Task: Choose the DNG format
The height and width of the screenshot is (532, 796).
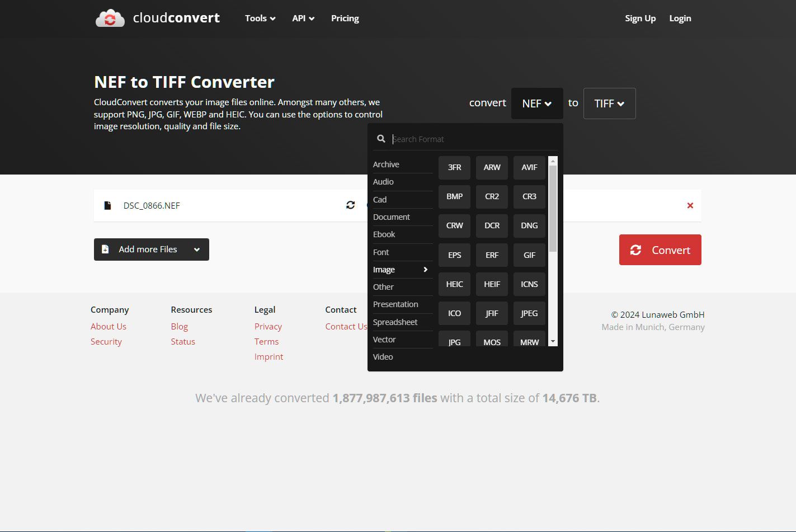Action: [x=529, y=225]
